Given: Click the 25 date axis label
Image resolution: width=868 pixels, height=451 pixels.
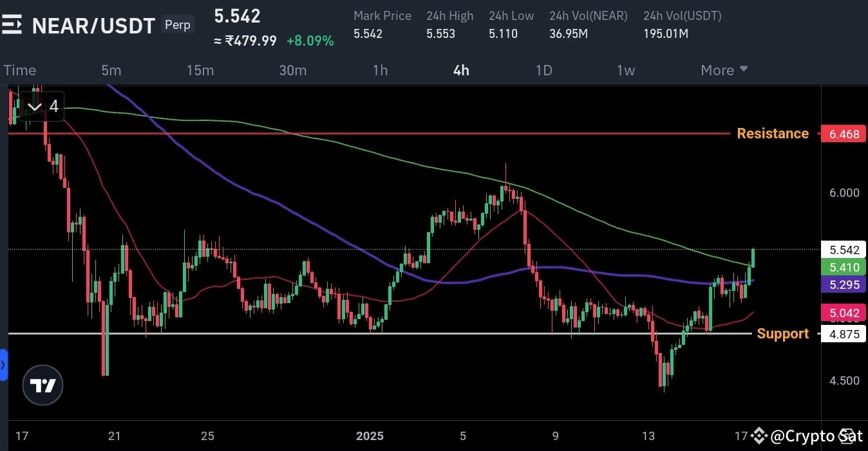Looking at the screenshot, I should pyautogui.click(x=207, y=436).
